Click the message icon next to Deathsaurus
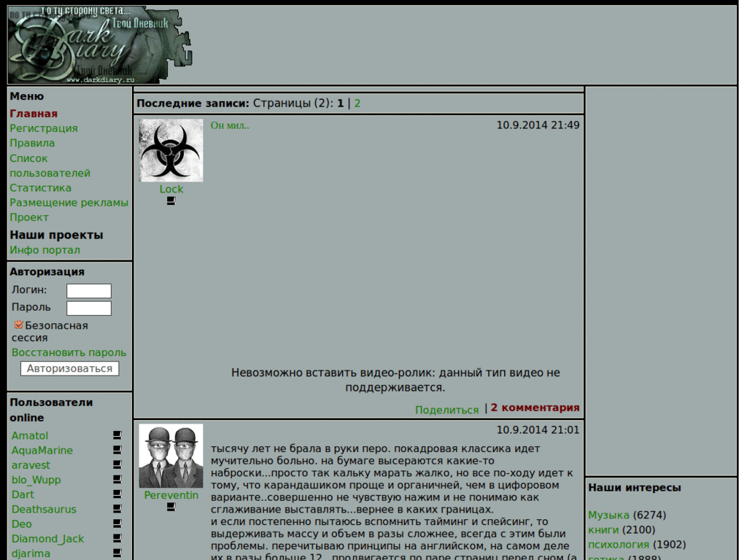This screenshot has width=747, height=560. click(x=117, y=509)
